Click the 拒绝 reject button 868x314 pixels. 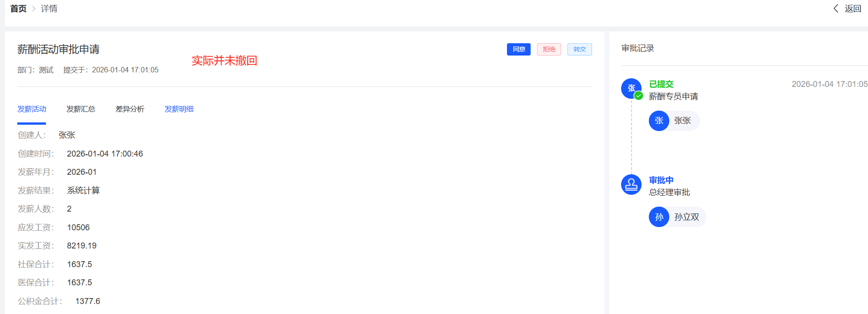click(549, 49)
